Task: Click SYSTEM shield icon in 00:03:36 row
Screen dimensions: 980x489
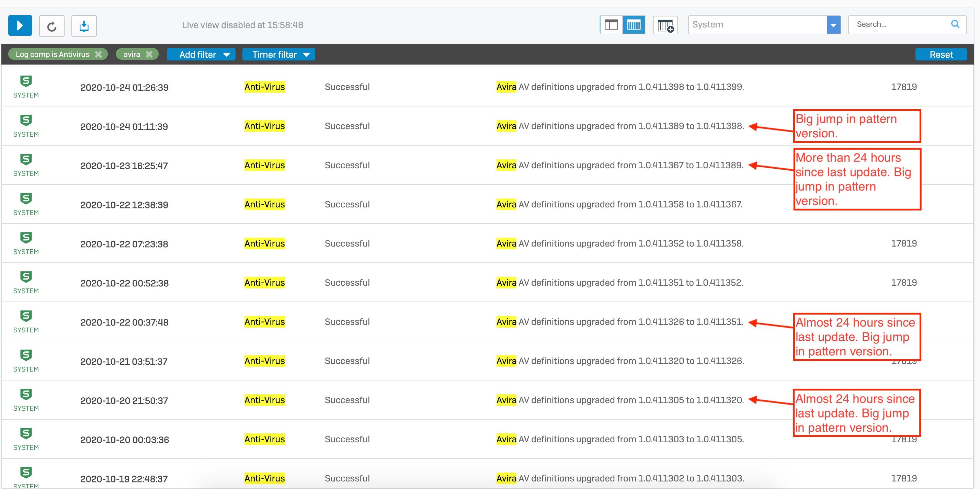Action: tap(26, 434)
